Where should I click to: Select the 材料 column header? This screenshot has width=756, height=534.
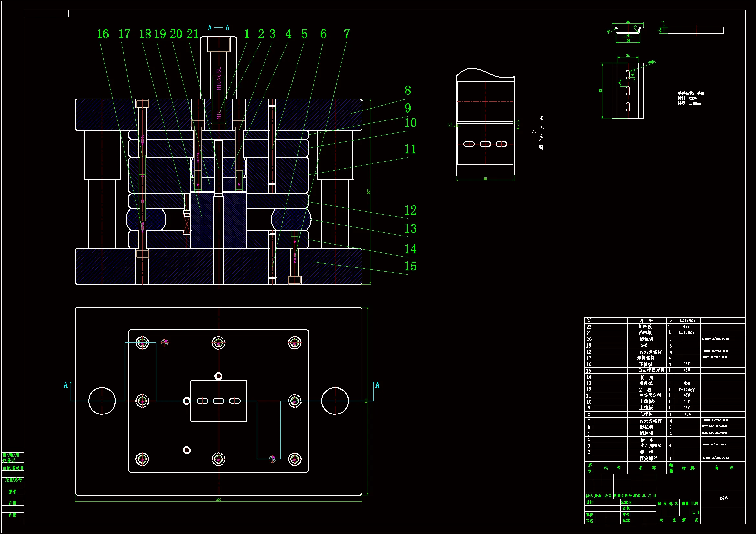point(687,468)
